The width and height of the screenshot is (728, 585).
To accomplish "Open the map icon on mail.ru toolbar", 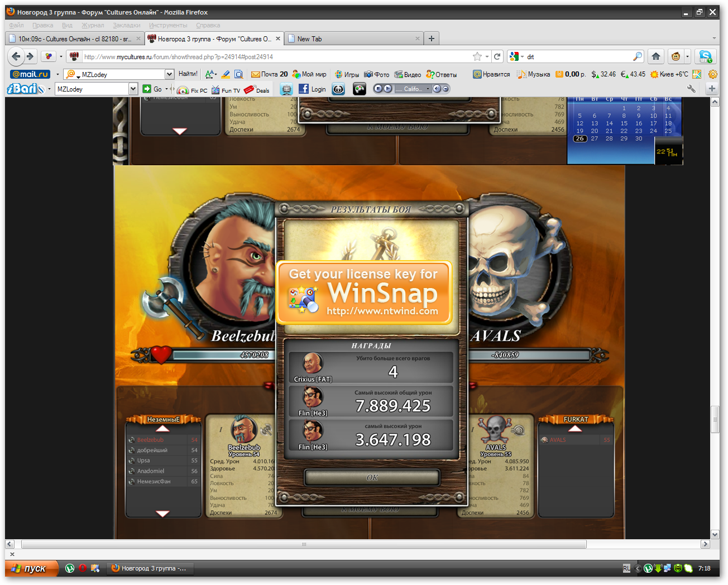I will tap(697, 74).
